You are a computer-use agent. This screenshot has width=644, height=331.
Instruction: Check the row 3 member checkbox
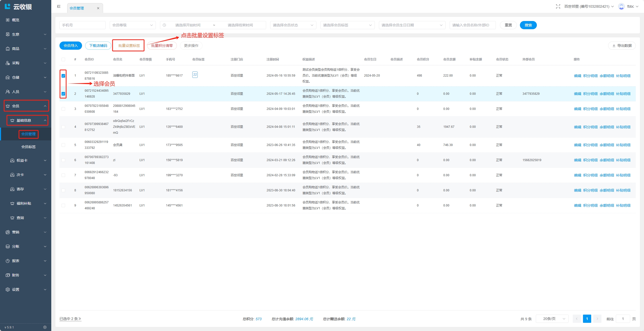63,109
